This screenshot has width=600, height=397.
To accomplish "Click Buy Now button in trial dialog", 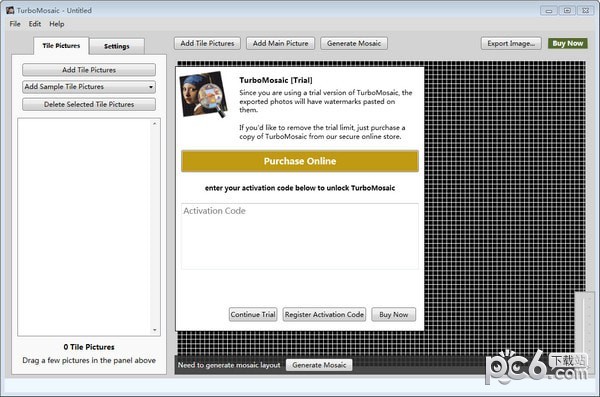I will click(x=393, y=314).
